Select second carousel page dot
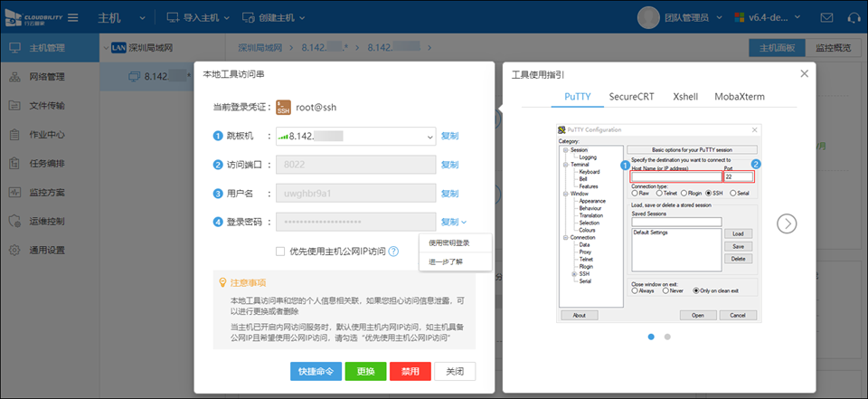The height and width of the screenshot is (399, 868). 667,337
